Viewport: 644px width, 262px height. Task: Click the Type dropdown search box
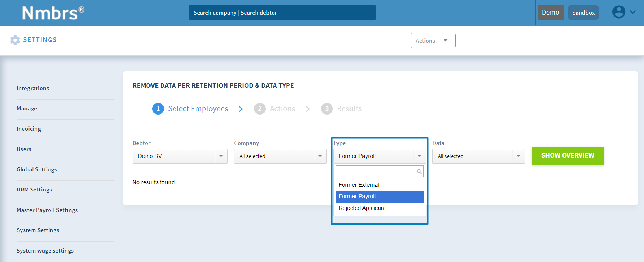(x=379, y=171)
